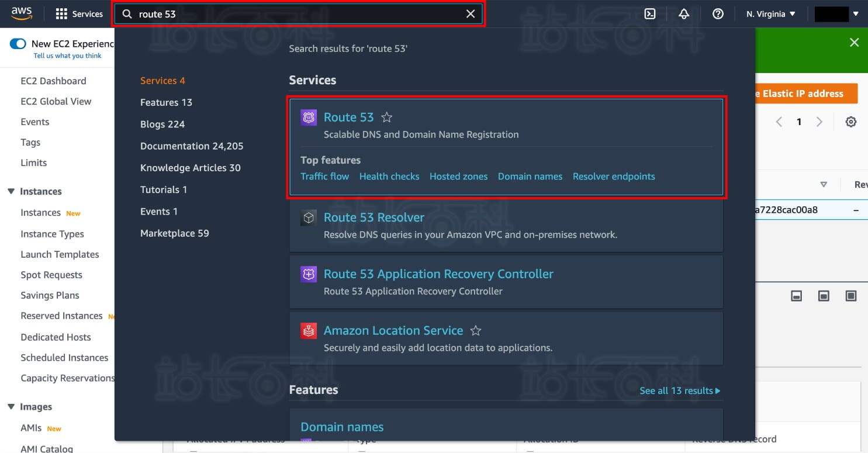
Task: Filter search results by Tutorials 1
Action: coord(164,189)
